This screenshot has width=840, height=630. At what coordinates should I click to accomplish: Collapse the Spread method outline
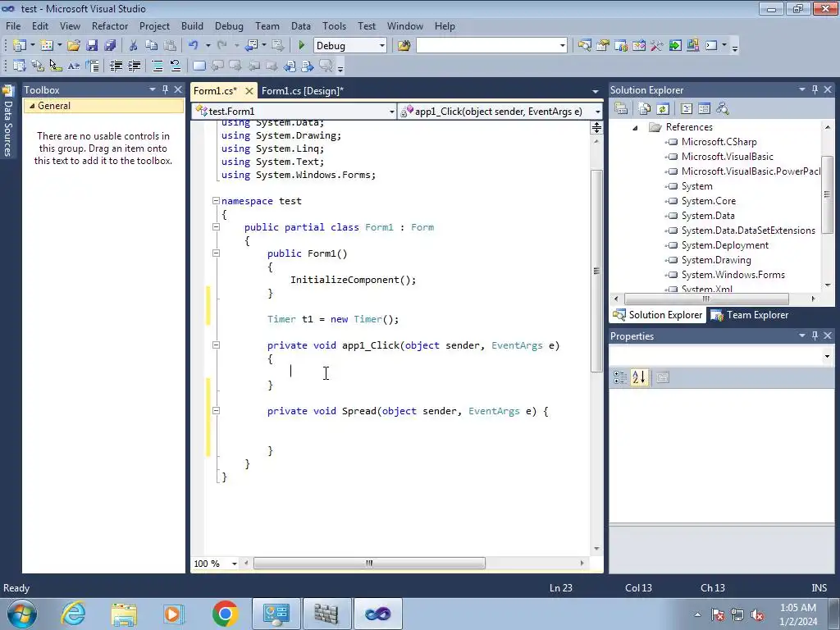[x=216, y=411]
